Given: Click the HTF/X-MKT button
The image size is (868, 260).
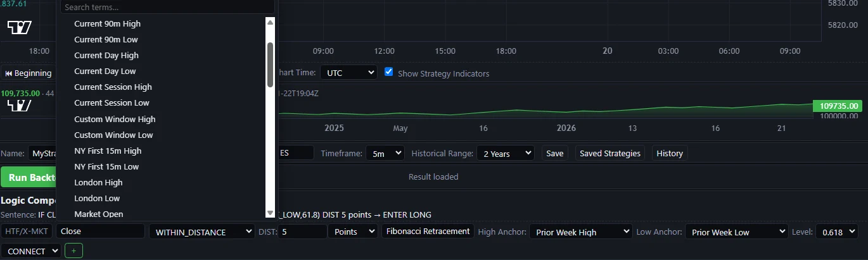Looking at the screenshot, I should click(x=27, y=231).
